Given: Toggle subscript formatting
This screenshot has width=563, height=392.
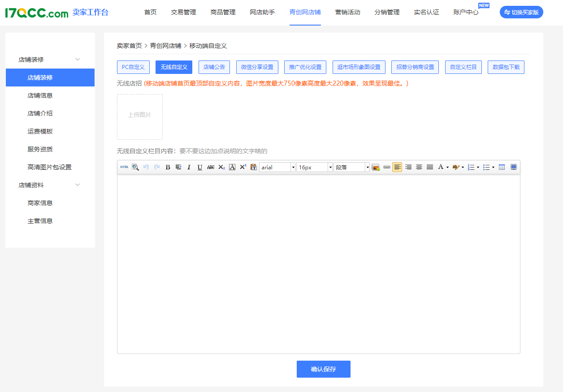Looking at the screenshot, I should point(221,167).
